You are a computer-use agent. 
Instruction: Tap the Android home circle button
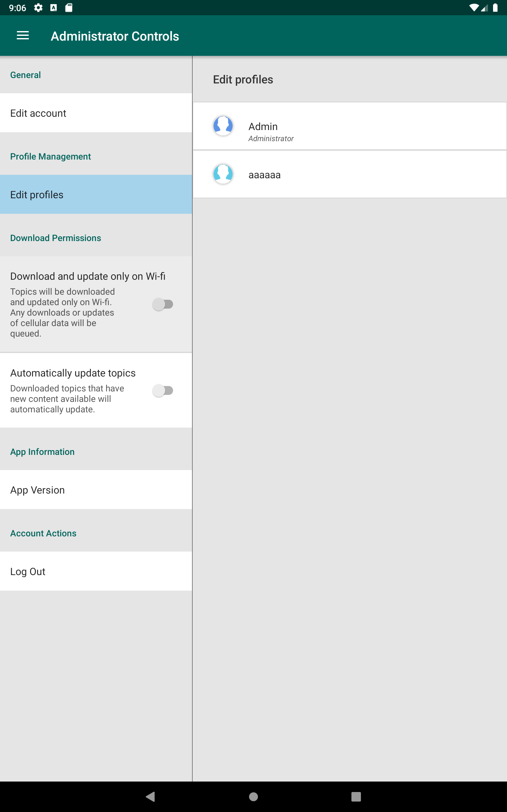tap(253, 796)
